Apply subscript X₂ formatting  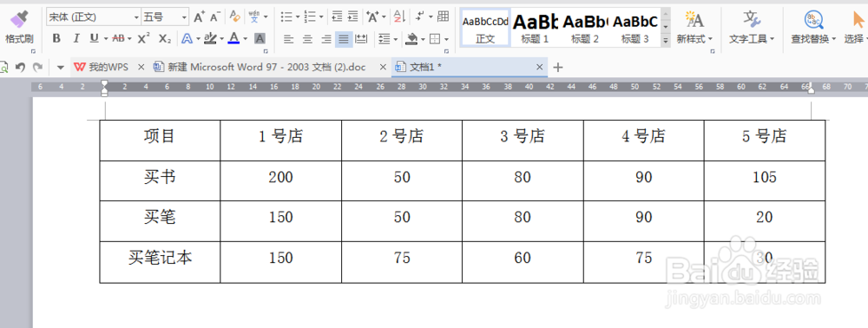pyautogui.click(x=164, y=39)
